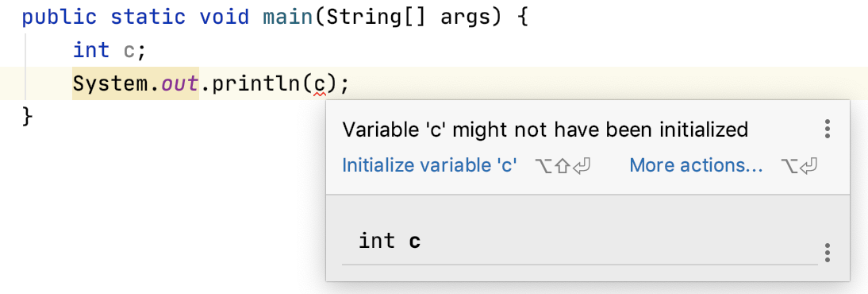Click the opening brace after args)
Image resolution: width=868 pixels, height=294 pixels.
coord(522,17)
